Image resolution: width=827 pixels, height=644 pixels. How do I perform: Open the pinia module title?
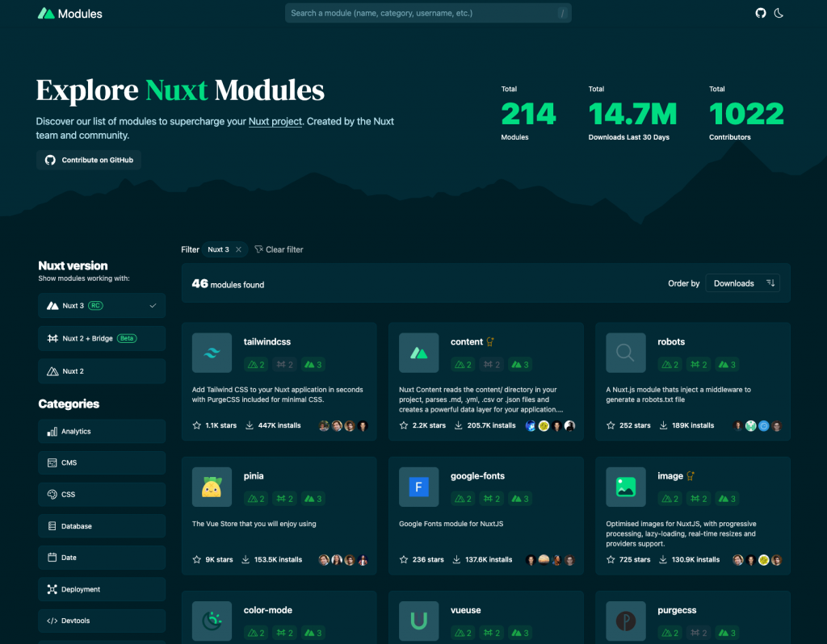pyautogui.click(x=253, y=476)
